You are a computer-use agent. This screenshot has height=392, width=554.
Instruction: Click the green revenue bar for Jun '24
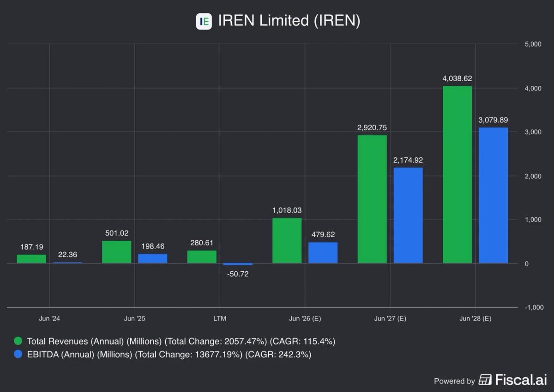click(x=31, y=258)
